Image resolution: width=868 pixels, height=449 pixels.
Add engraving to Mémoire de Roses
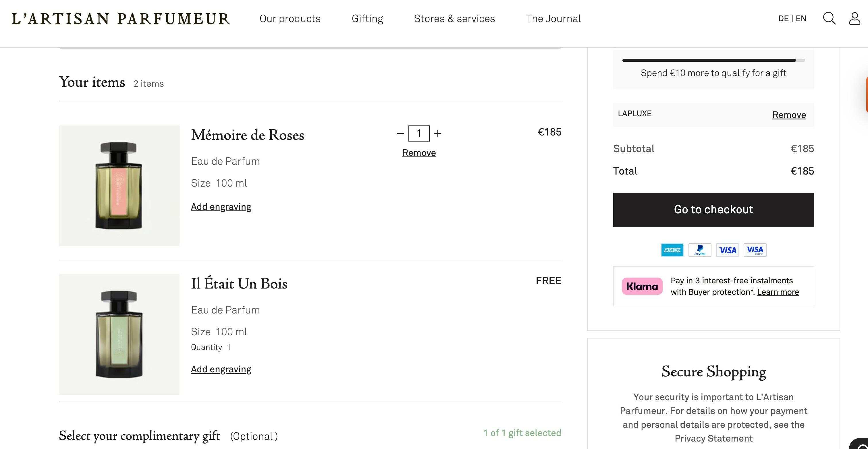[221, 207]
